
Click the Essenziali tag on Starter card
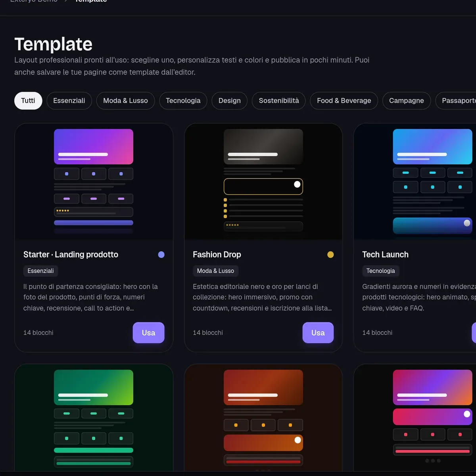click(x=40, y=271)
